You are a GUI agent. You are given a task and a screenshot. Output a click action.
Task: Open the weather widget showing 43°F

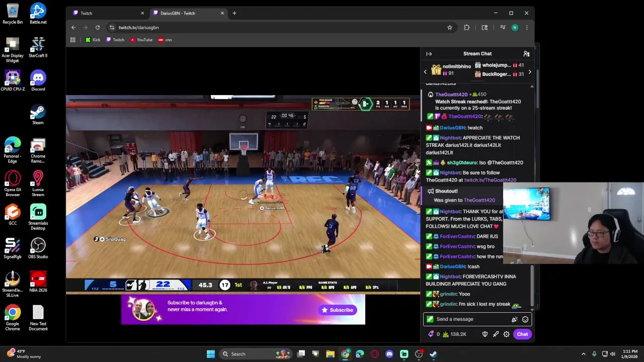pos(24,354)
